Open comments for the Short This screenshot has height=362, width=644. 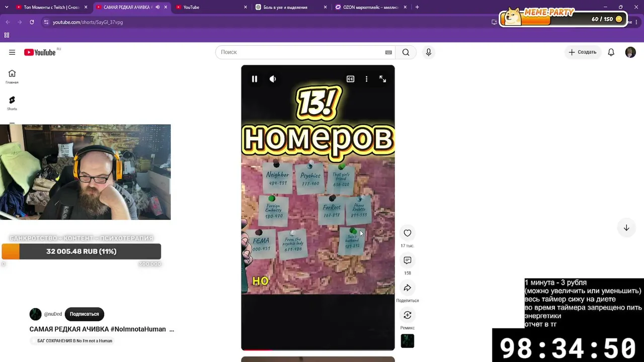[x=408, y=260]
